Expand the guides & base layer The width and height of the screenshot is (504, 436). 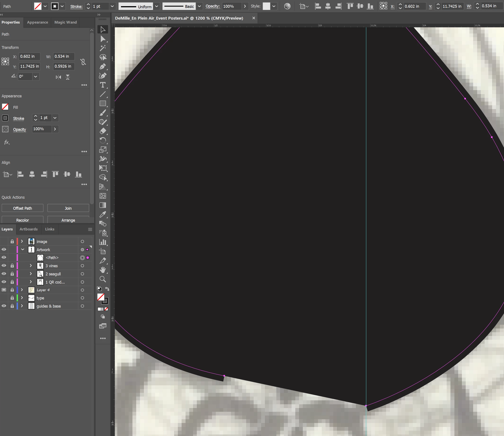[22, 306]
